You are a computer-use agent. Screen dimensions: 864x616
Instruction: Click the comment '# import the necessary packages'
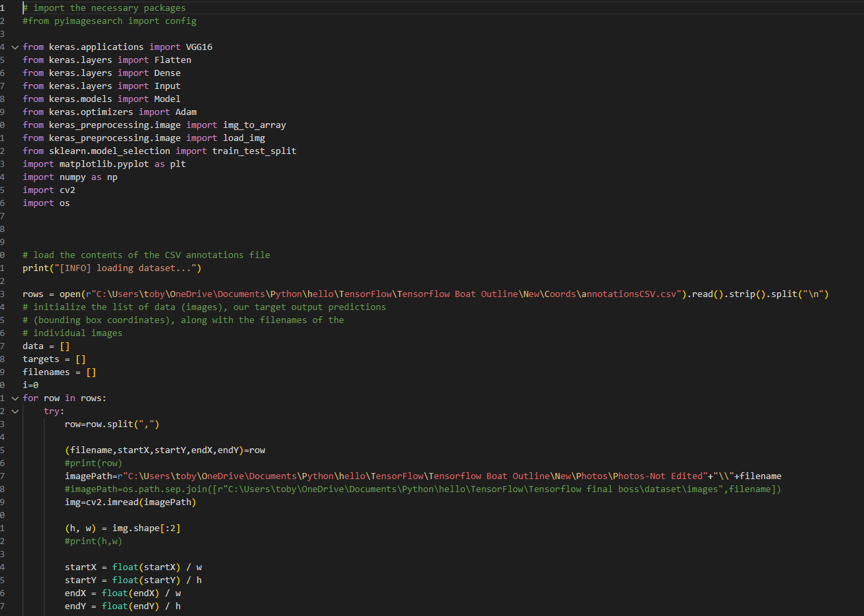[104, 8]
